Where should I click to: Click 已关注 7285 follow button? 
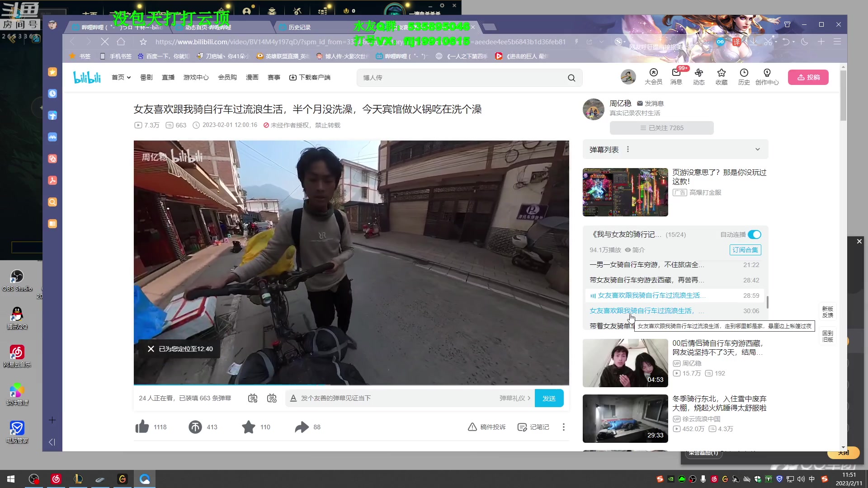coord(662,128)
